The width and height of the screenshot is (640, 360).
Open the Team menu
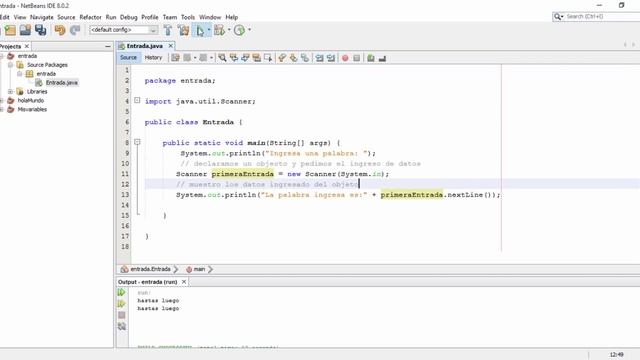[170, 17]
